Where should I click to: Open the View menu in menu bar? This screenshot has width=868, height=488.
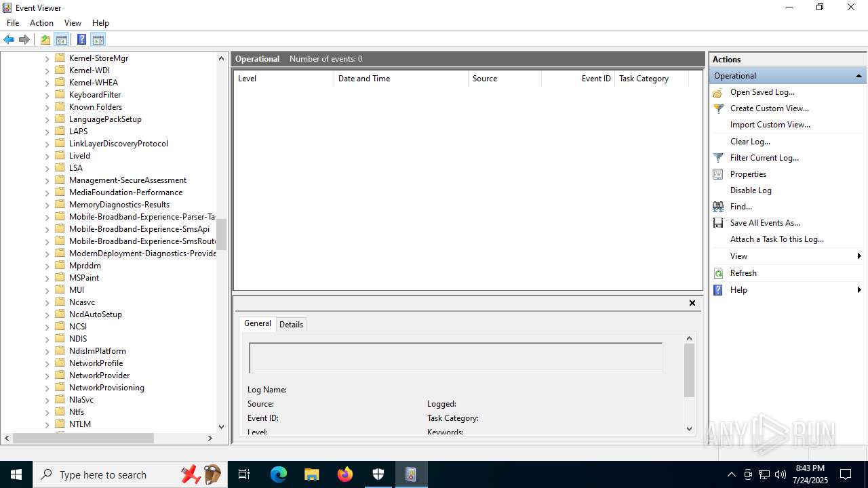[x=73, y=23]
